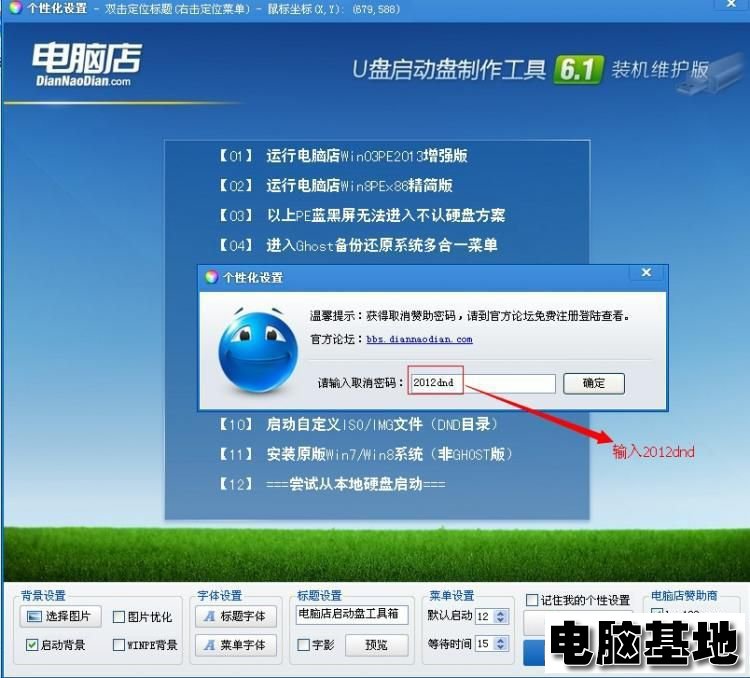Click the 取消密码 input containing 2012dnd

[x=483, y=383]
